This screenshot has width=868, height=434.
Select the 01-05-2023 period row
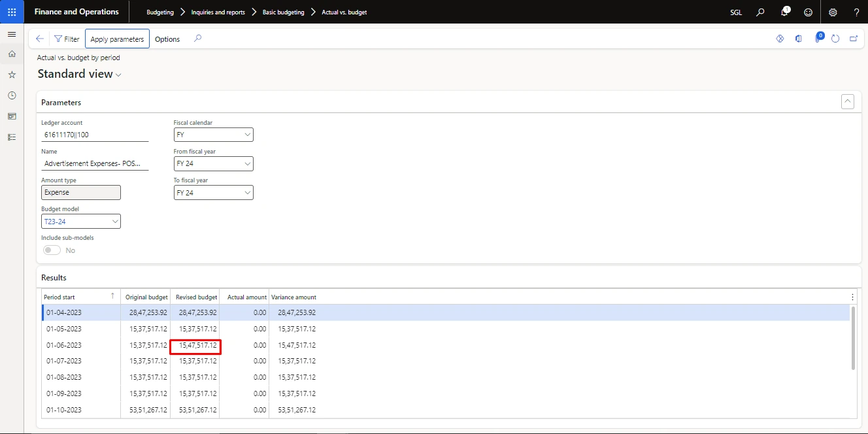(445, 329)
